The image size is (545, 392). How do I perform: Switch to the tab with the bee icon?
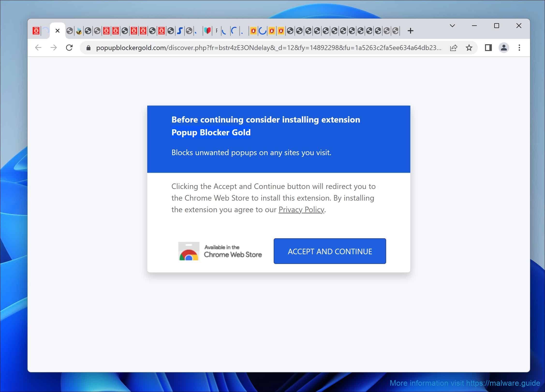coord(79,31)
